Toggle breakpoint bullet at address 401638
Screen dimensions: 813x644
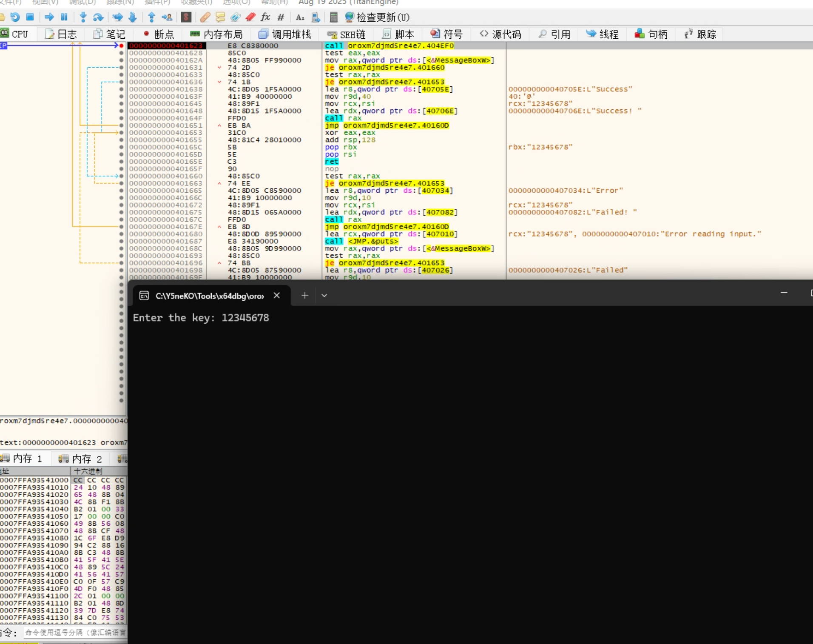pyautogui.click(x=122, y=89)
